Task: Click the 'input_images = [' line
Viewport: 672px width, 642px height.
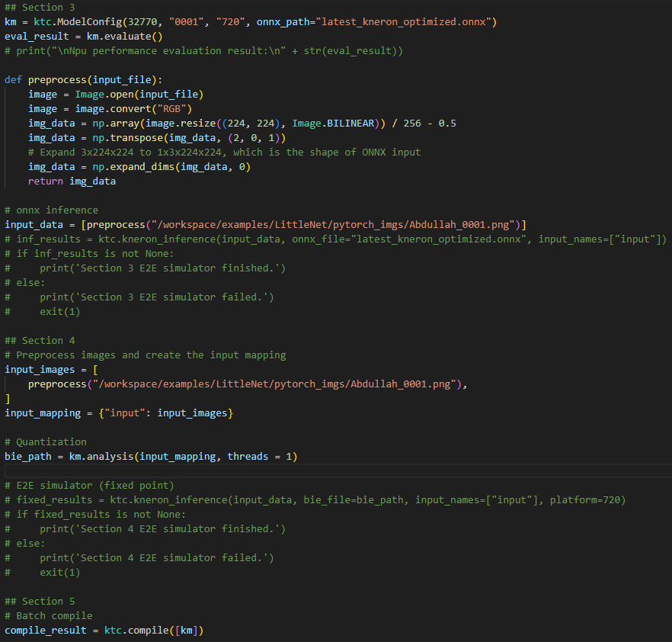Action: [x=51, y=370]
